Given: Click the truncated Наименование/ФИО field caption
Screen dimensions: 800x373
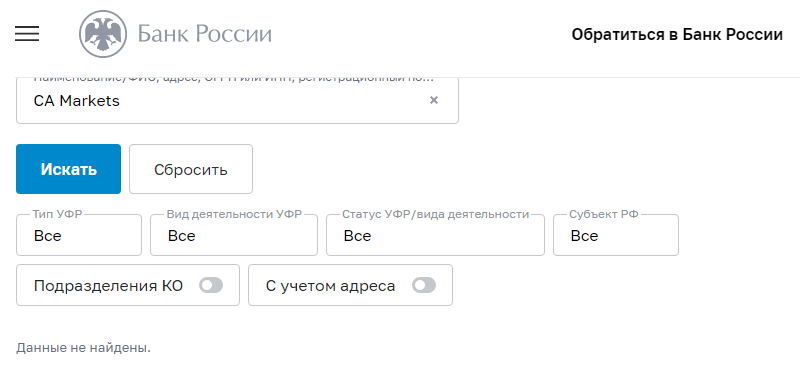Looking at the screenshot, I should (234, 79).
